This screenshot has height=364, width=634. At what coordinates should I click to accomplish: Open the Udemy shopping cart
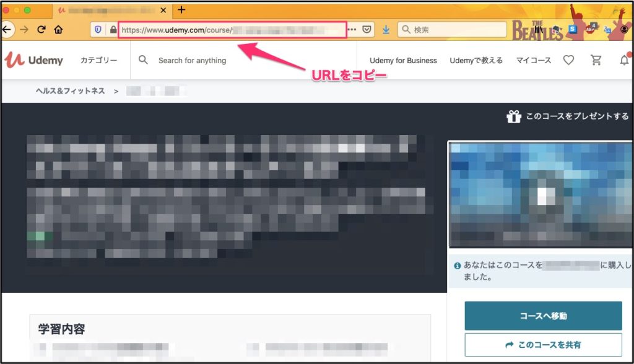coord(596,60)
